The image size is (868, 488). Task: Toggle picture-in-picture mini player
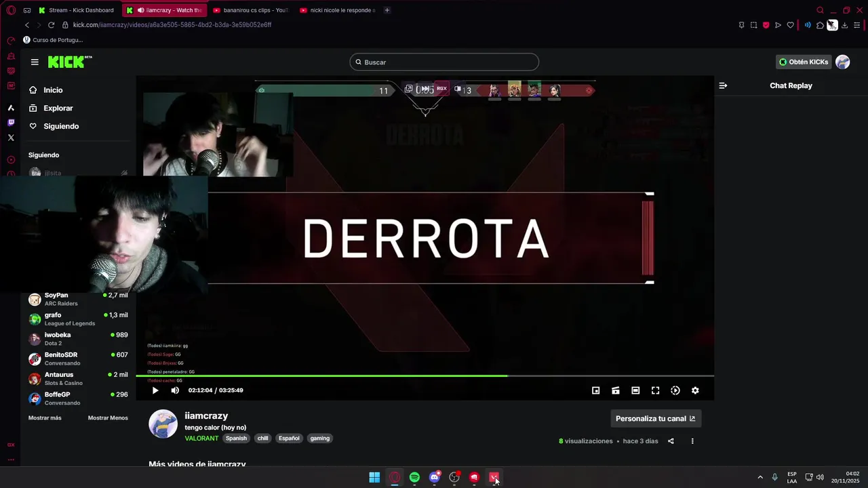[595, 390]
